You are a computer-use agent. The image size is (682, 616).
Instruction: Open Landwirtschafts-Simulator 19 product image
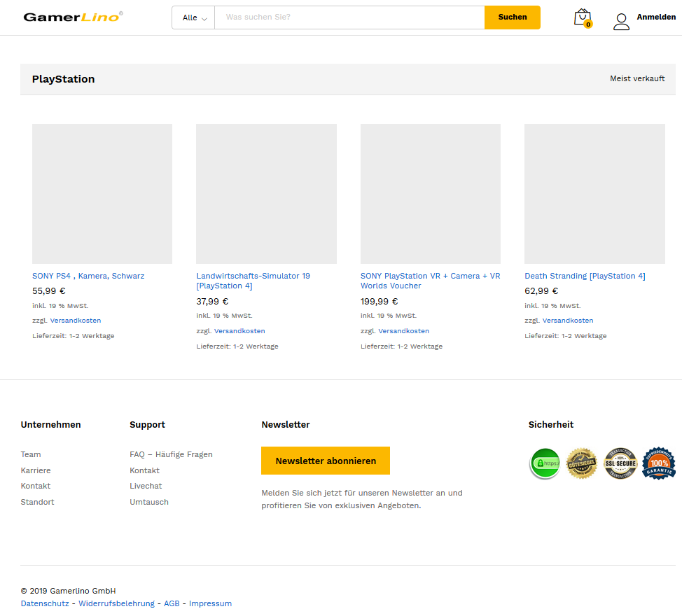coord(266,194)
